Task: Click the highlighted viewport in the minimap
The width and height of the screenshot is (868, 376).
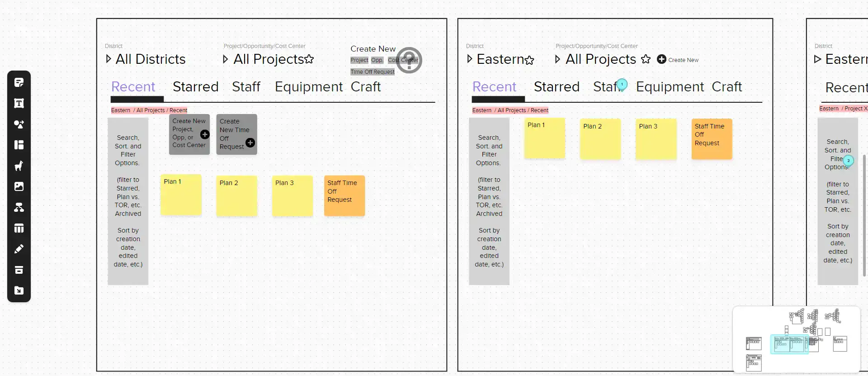Action: [x=790, y=344]
